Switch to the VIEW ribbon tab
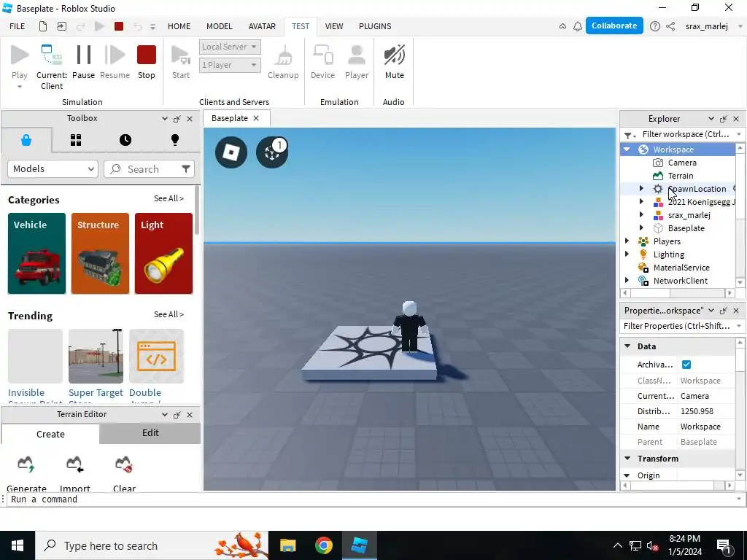The width and height of the screenshot is (747, 560). [334, 26]
